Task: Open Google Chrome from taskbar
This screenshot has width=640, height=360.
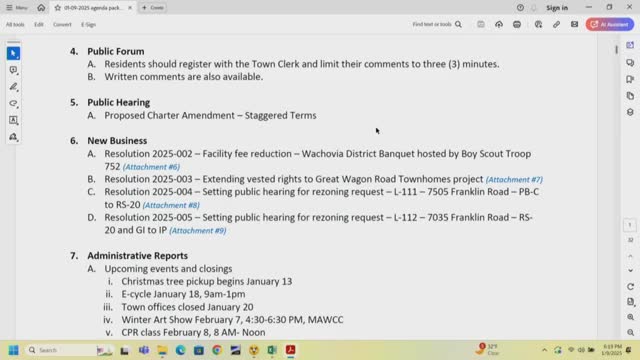Action: tap(217, 350)
